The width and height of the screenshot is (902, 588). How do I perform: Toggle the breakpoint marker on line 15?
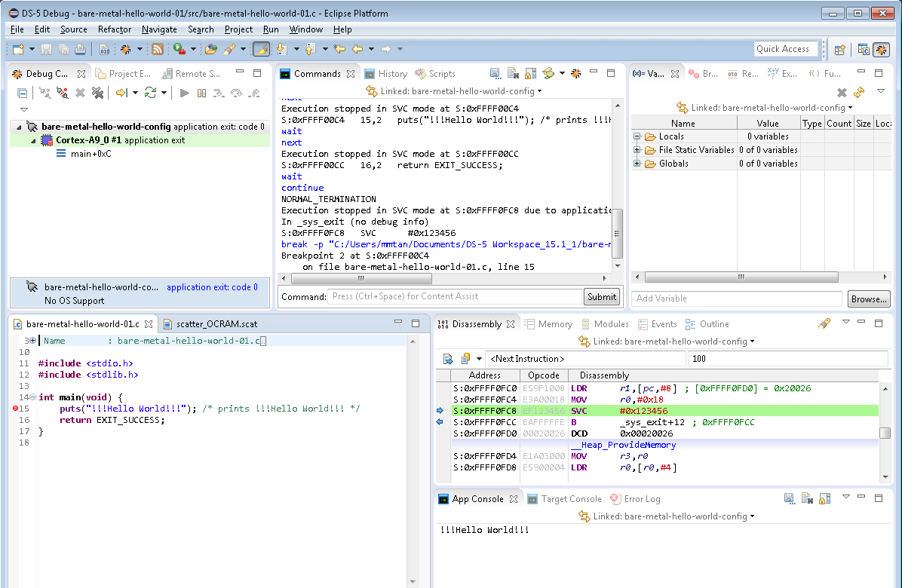coord(16,409)
